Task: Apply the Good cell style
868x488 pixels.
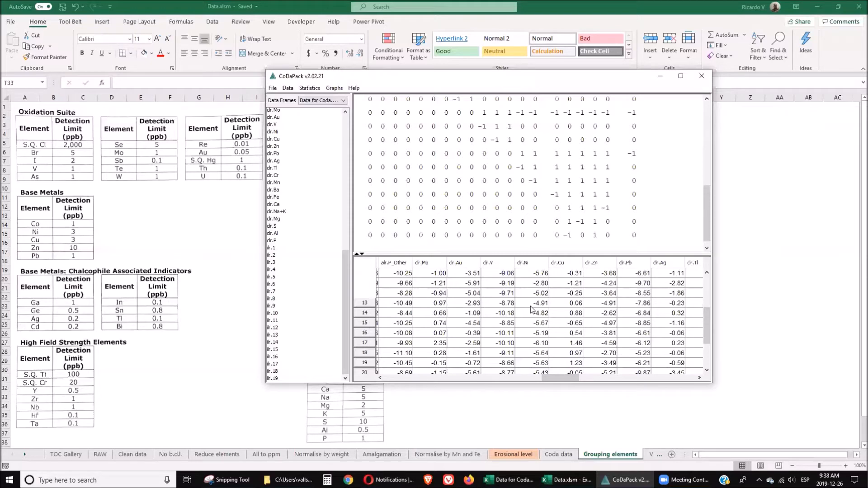Action: pyautogui.click(x=456, y=51)
